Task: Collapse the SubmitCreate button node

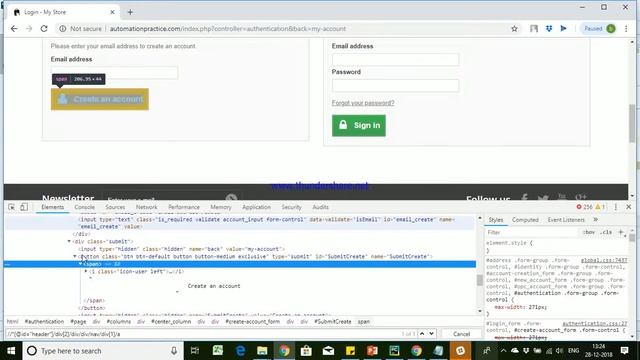Action: [75, 256]
